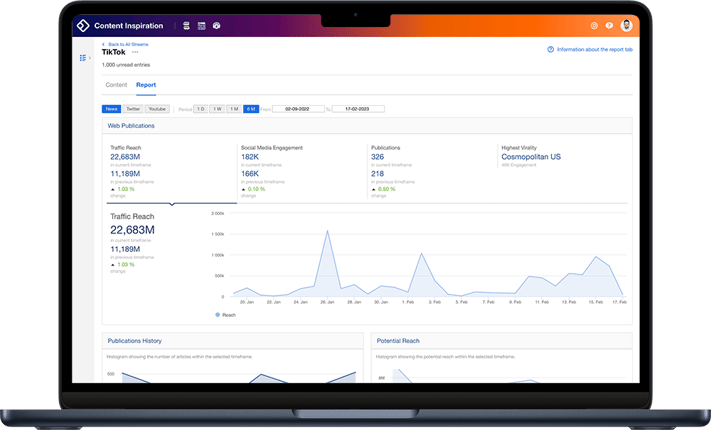Image resolution: width=711 pixels, height=430 pixels.
Task: Open the user profile avatar
Action: (x=627, y=25)
